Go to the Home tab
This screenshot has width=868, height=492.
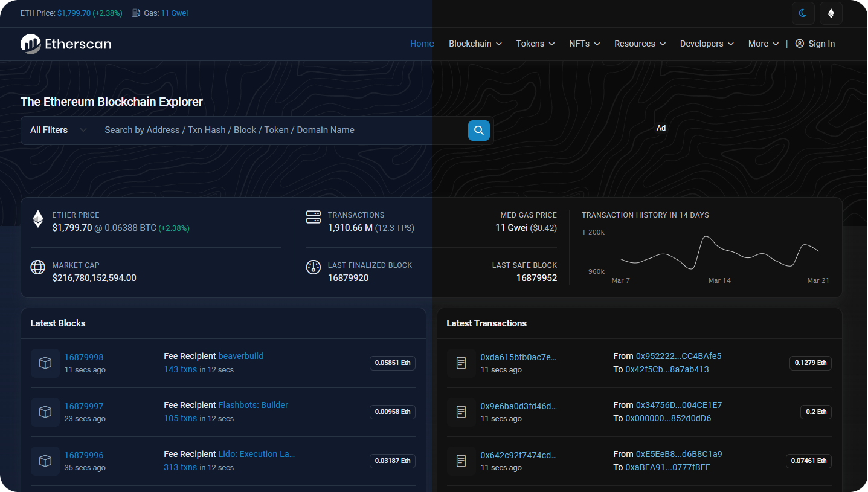422,44
